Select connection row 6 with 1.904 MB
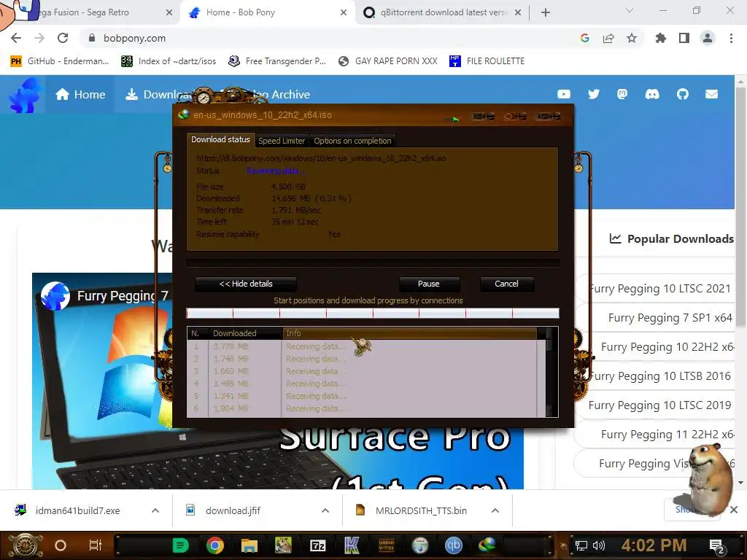Image resolution: width=747 pixels, height=560 pixels. point(366,408)
